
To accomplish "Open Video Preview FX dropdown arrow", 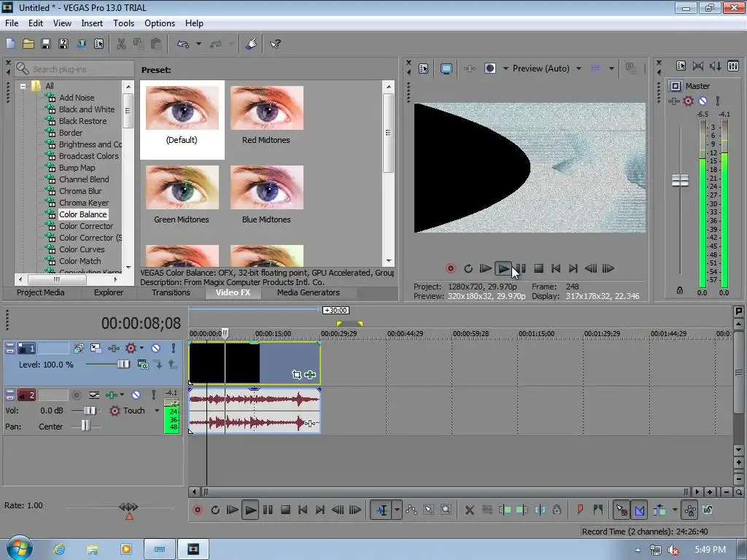I will pyautogui.click(x=506, y=69).
